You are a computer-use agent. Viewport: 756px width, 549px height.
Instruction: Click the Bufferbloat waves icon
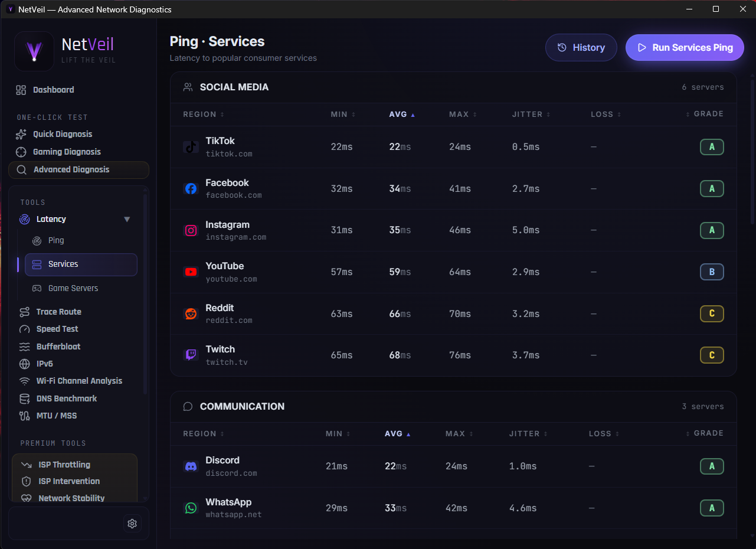[24, 347]
